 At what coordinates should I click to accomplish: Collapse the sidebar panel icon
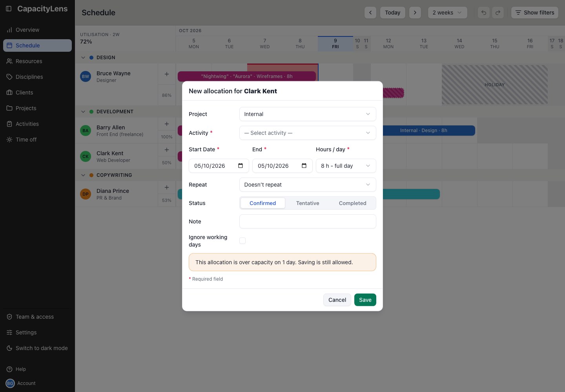tap(9, 9)
